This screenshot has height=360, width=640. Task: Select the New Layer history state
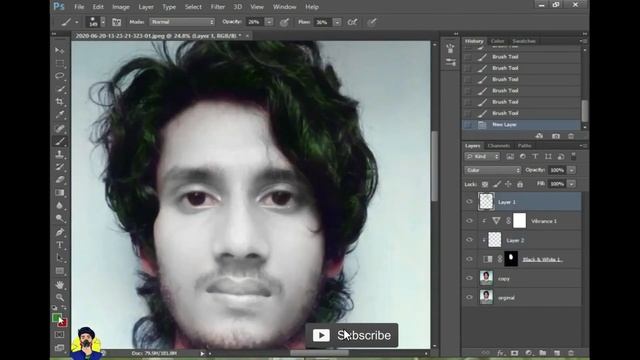click(521, 124)
